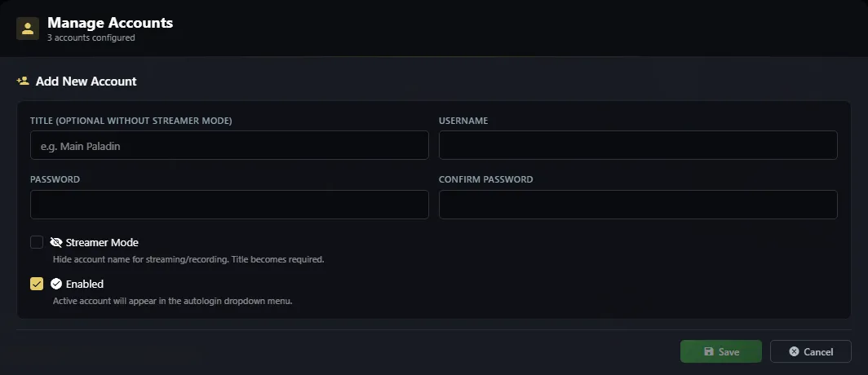The image size is (868, 375).
Task: Click the Streamer Mode label
Action: [x=102, y=242]
